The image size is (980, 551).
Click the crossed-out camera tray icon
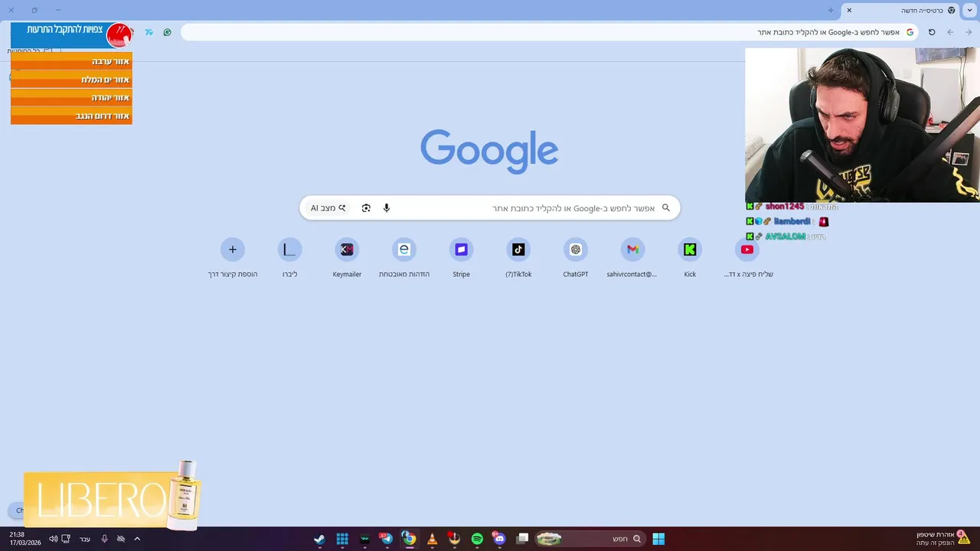(x=121, y=539)
